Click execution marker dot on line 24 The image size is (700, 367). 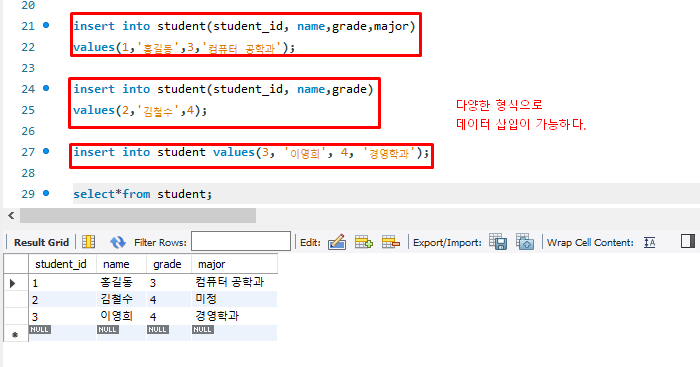coord(46,88)
